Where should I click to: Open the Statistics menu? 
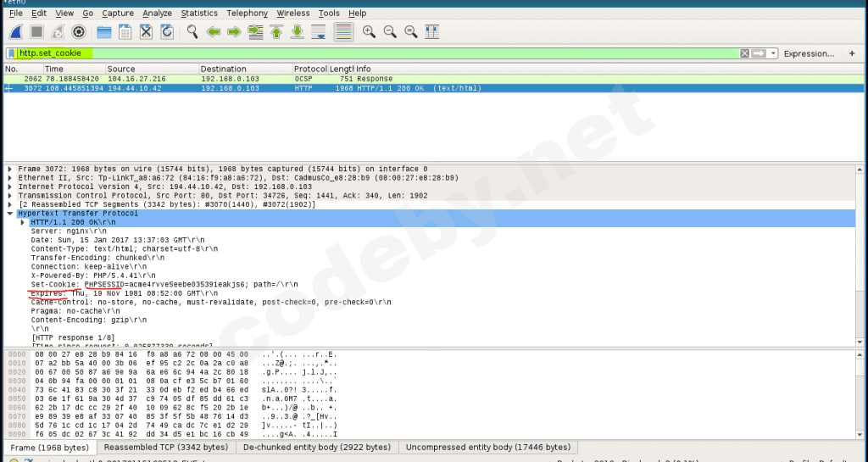point(199,13)
